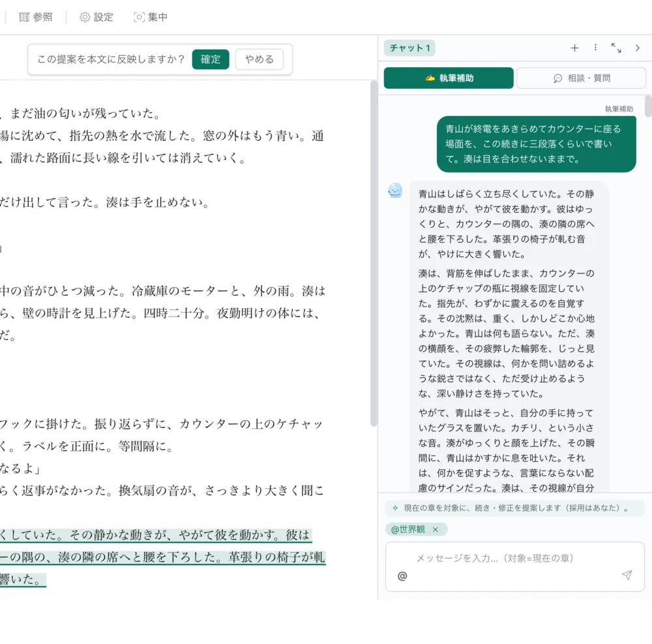Image resolution: width=652 pixels, height=644 pixels.
Task: Click the chat panel scrollbar thumb
Action: 648,106
